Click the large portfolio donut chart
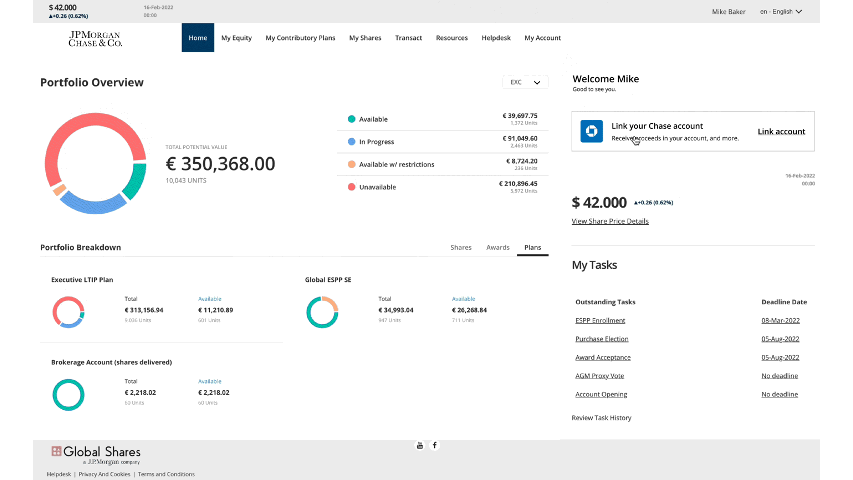Screen dimensions: 853x480 coord(95,163)
